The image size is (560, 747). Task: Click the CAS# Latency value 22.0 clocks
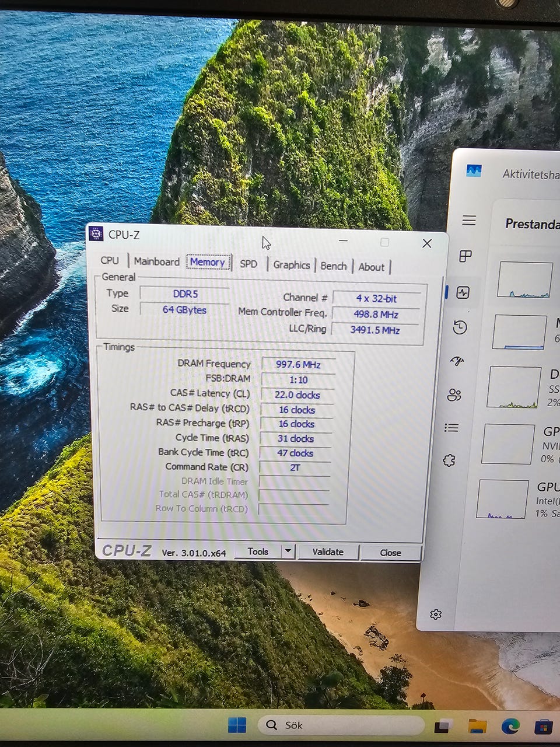(297, 395)
